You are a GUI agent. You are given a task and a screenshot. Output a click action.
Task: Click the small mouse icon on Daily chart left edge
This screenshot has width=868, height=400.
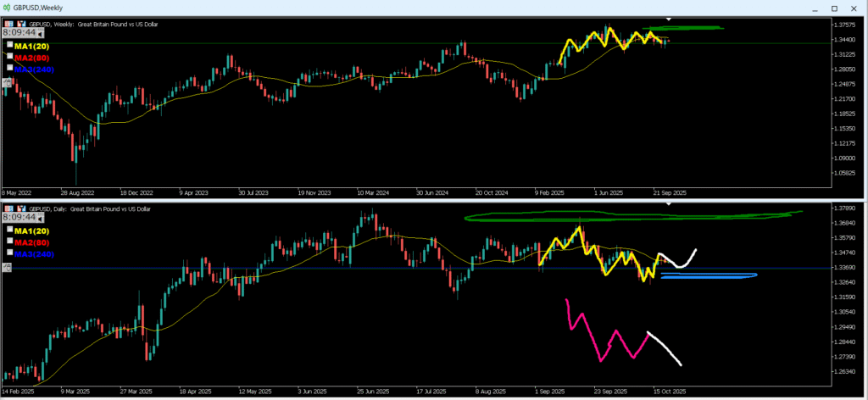(x=7, y=268)
